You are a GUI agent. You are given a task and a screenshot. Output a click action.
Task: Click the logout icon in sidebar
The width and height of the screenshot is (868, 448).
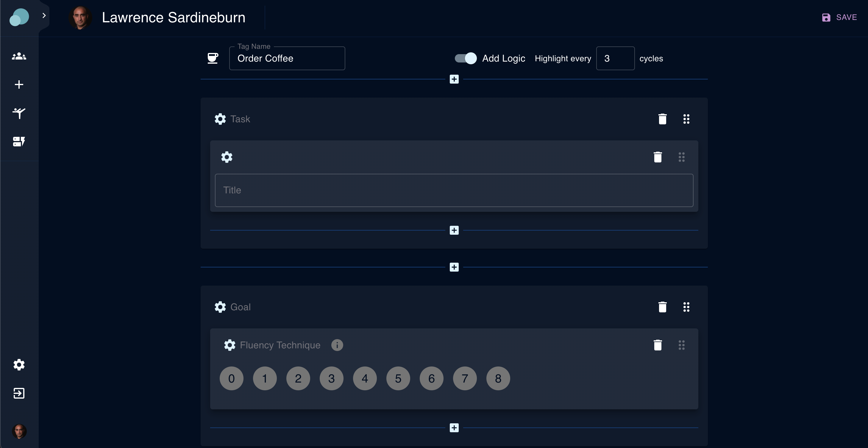pos(19,393)
